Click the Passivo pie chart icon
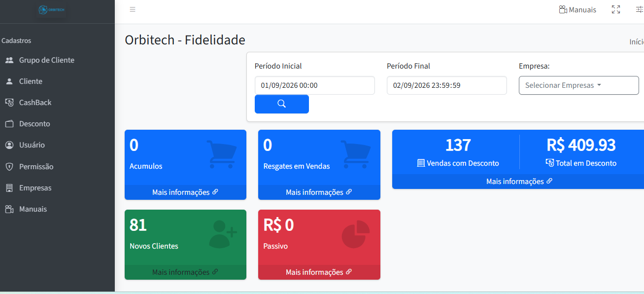The image size is (644, 294). [x=356, y=234]
